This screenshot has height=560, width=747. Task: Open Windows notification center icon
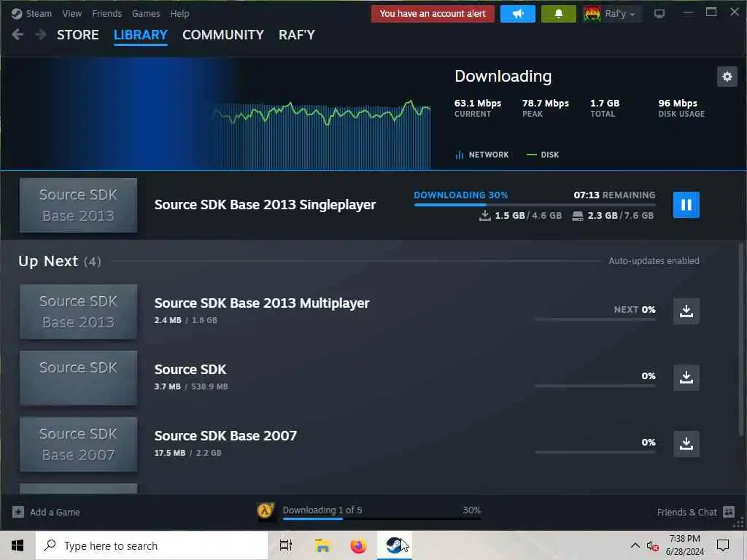723,545
